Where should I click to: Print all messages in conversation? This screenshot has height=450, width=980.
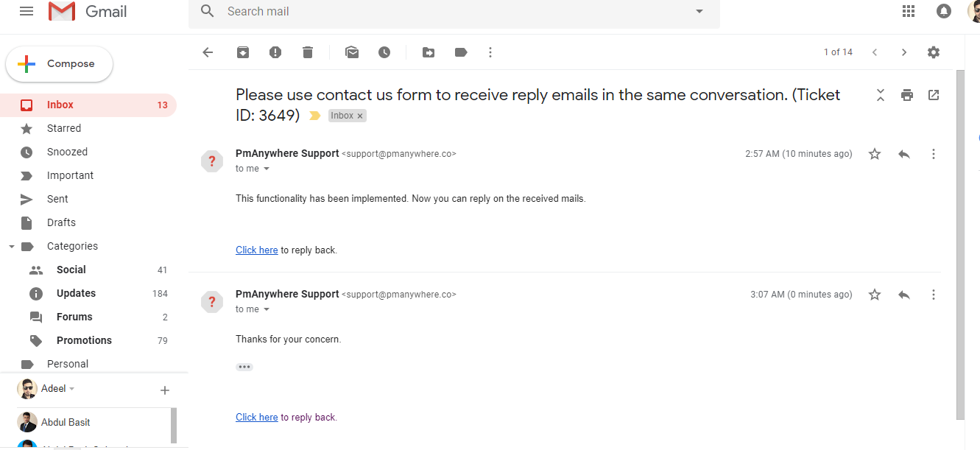907,95
